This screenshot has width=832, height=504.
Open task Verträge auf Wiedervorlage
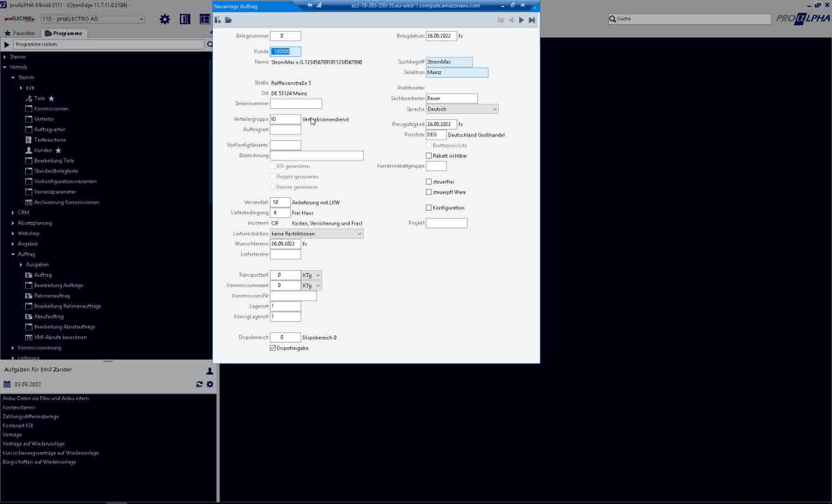coord(34,444)
